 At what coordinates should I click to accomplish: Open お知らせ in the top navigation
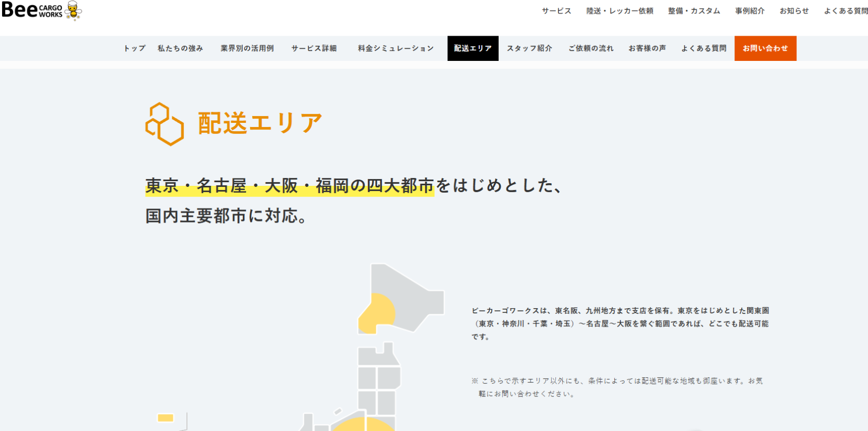(794, 11)
